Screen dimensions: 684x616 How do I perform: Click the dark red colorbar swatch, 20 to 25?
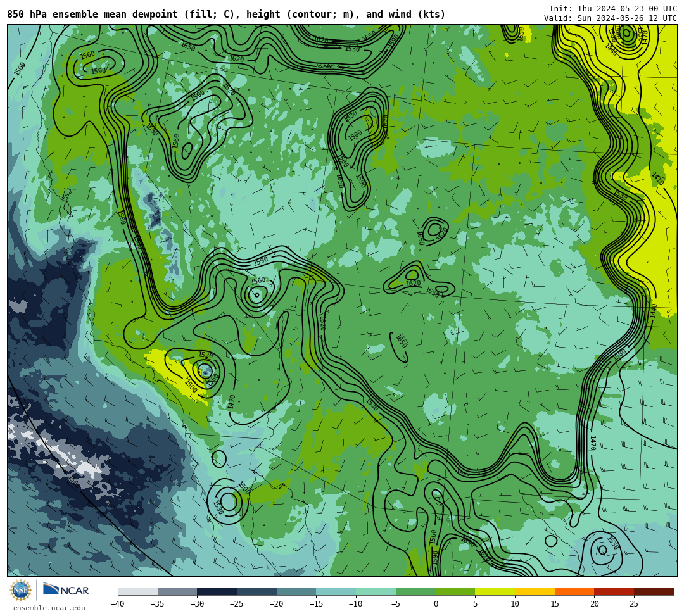tap(614, 591)
